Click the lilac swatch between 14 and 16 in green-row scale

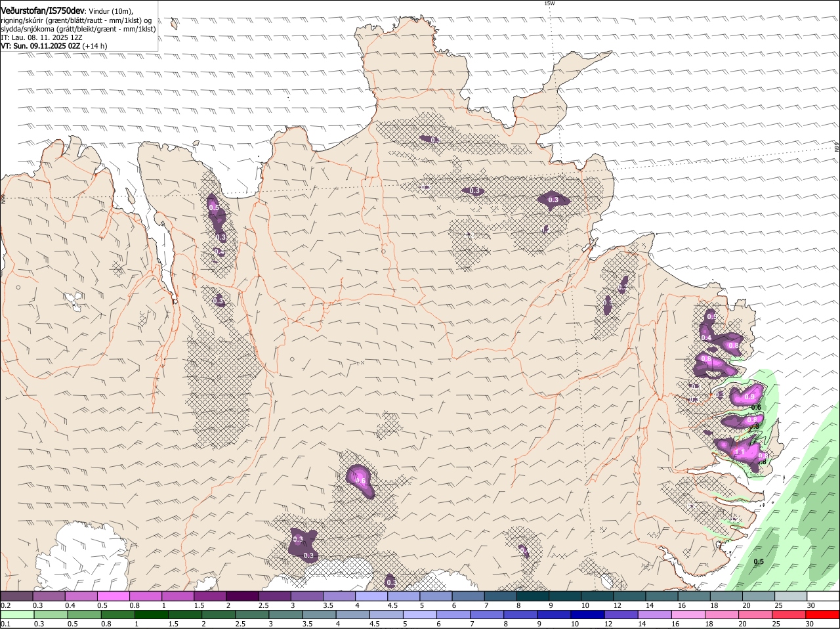tap(654, 615)
